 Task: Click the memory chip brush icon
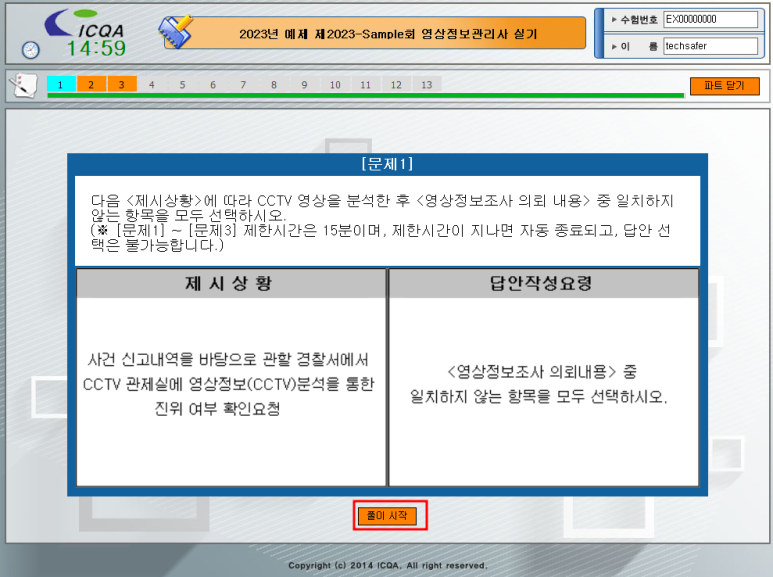click(176, 32)
